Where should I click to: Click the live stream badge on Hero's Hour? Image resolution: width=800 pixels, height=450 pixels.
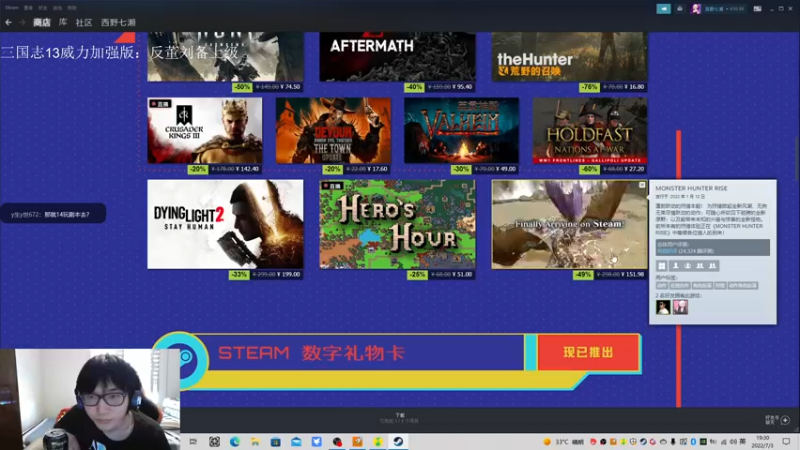click(x=332, y=186)
